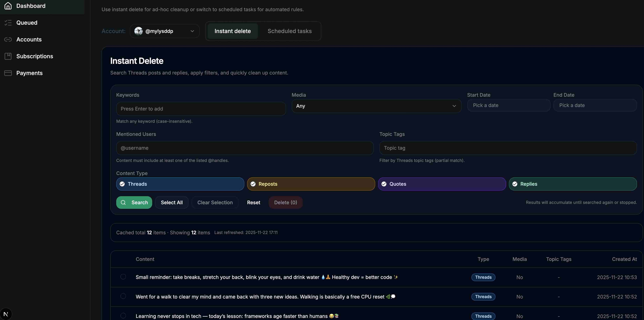Viewport: 644px width, 320px height.
Task: Select the Subscriptions bookmark icon
Action: 8,56
